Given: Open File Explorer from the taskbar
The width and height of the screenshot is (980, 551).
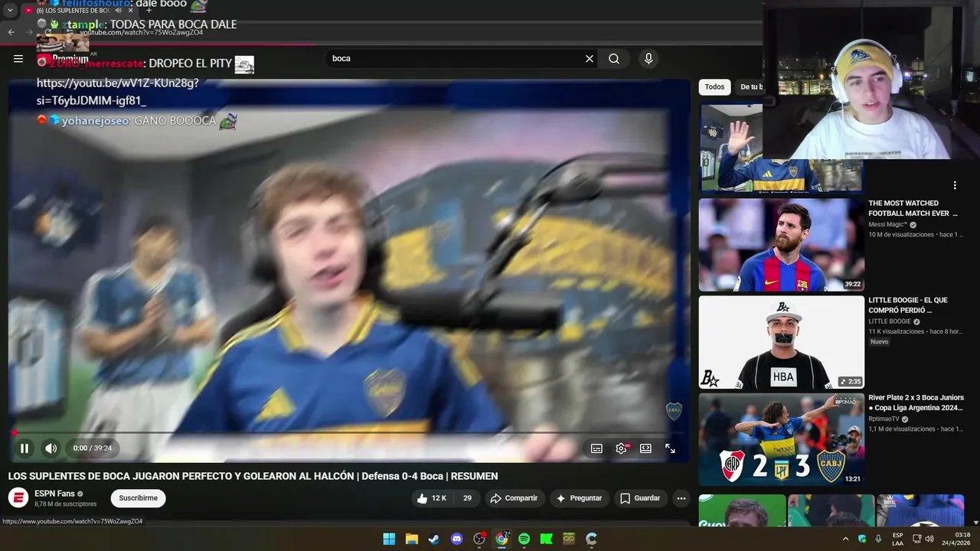Looking at the screenshot, I should (x=412, y=539).
